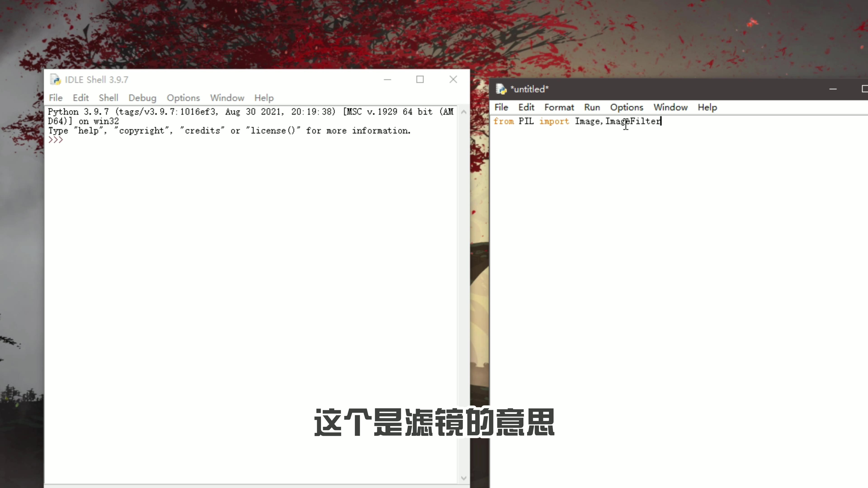The height and width of the screenshot is (488, 868).
Task: Click the File menu in IDLE editor
Action: 501,107
